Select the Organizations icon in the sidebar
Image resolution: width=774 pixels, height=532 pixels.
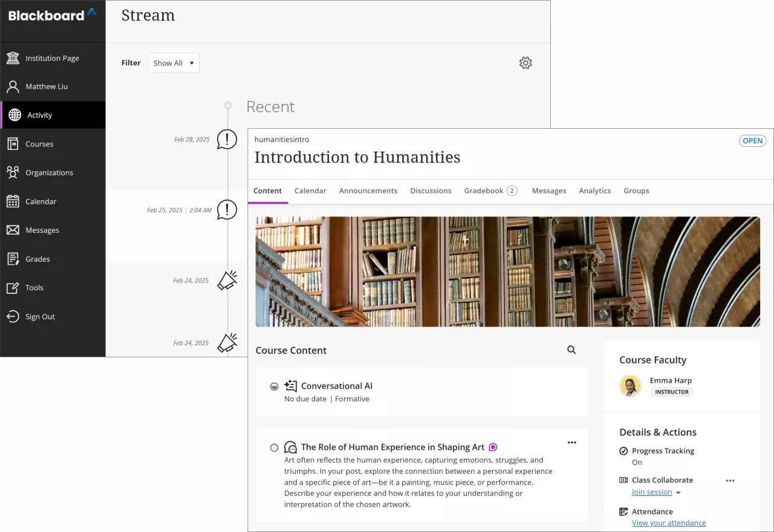tap(13, 172)
